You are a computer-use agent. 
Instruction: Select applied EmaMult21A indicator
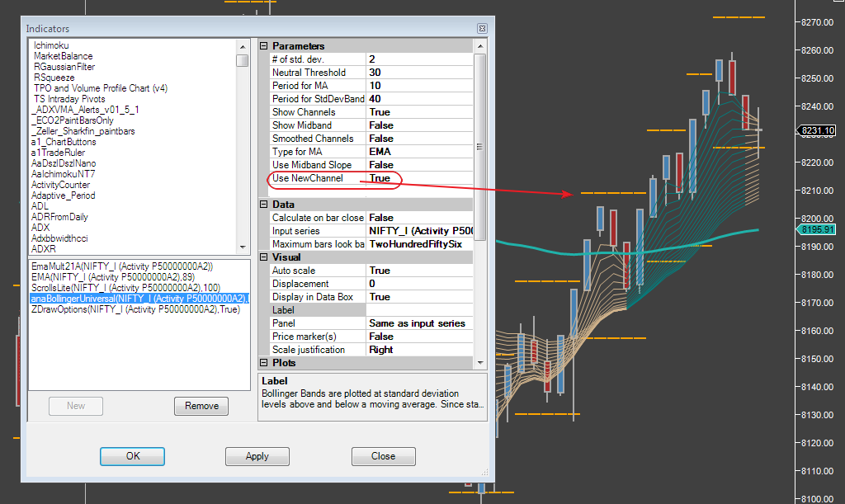tap(122, 266)
